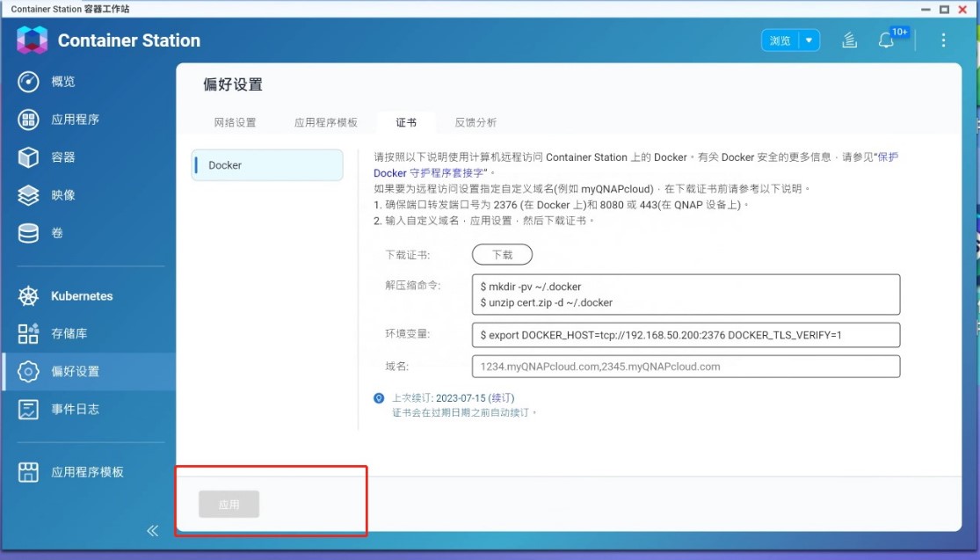Collapse the sidebar with double chevron
This screenshot has width=980, height=560.
(x=152, y=530)
